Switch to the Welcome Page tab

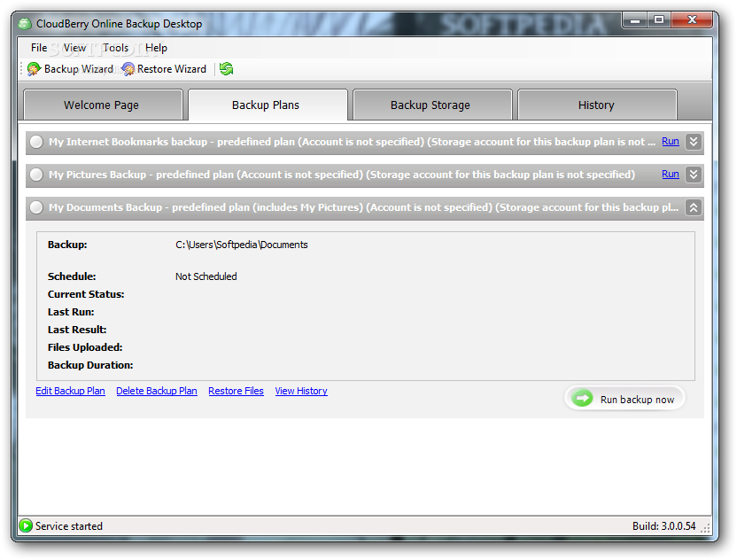pos(102,105)
